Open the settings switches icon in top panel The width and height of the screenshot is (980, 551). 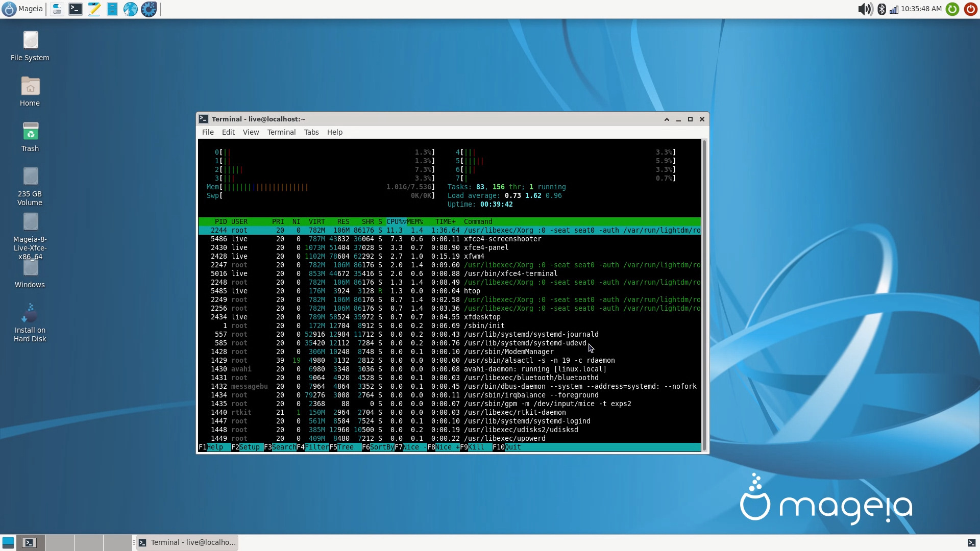[x=57, y=9]
